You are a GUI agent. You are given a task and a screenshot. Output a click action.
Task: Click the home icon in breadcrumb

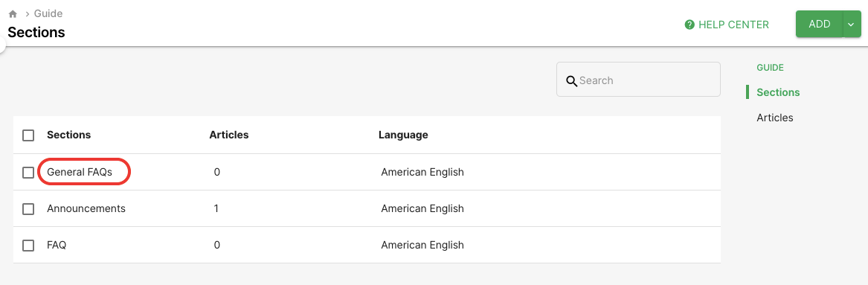point(13,14)
